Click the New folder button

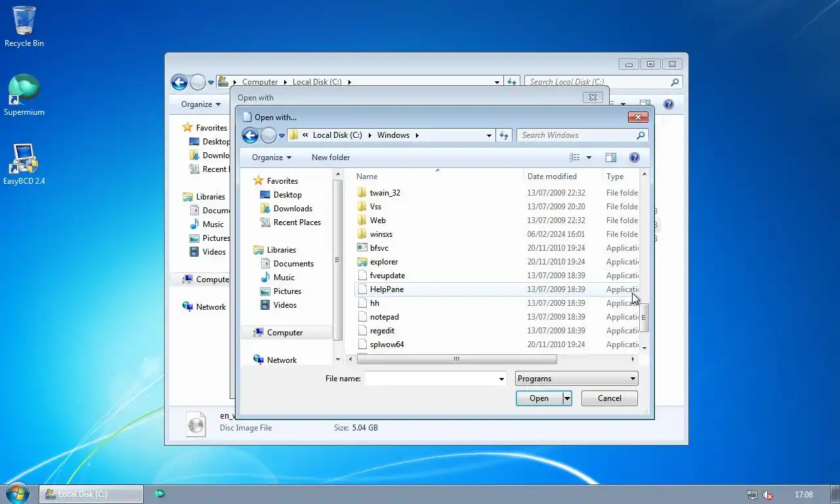click(331, 157)
